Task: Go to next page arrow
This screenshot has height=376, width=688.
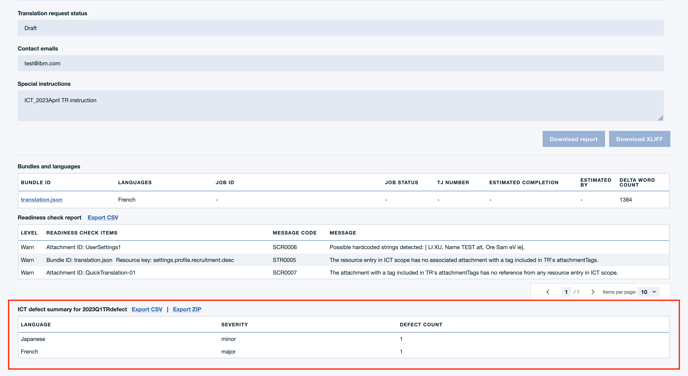Action: [593, 292]
